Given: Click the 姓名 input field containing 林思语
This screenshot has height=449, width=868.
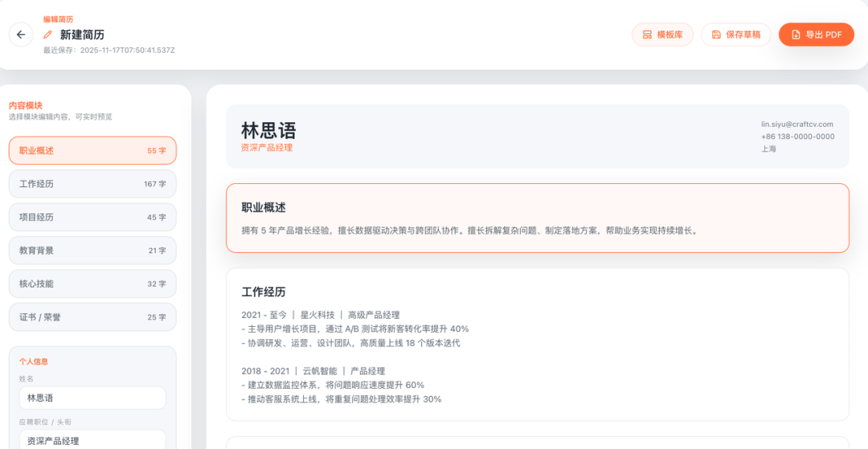Looking at the screenshot, I should [92, 398].
